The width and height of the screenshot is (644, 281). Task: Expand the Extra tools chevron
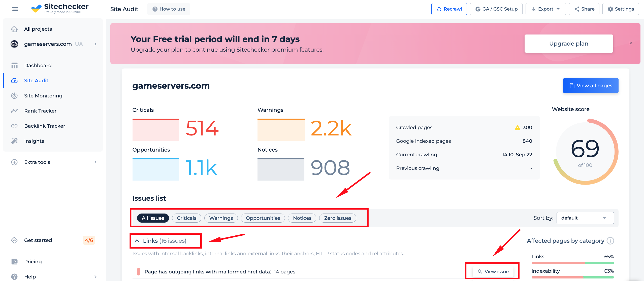coord(95,162)
